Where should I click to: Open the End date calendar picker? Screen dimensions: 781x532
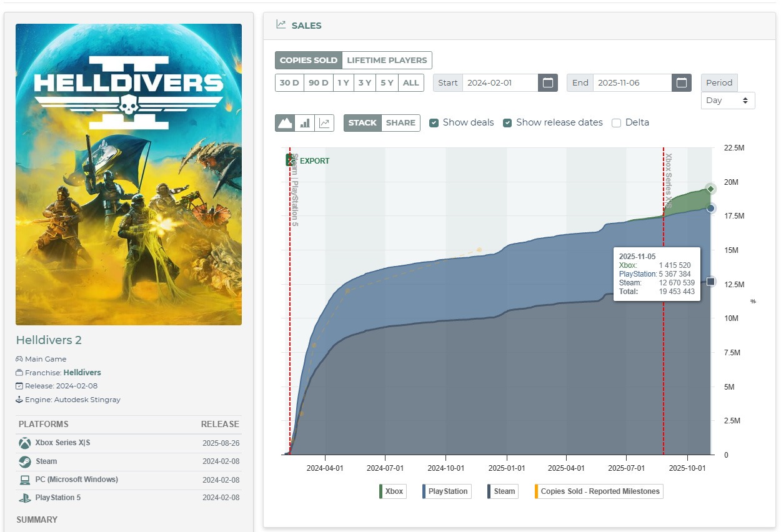coord(681,83)
